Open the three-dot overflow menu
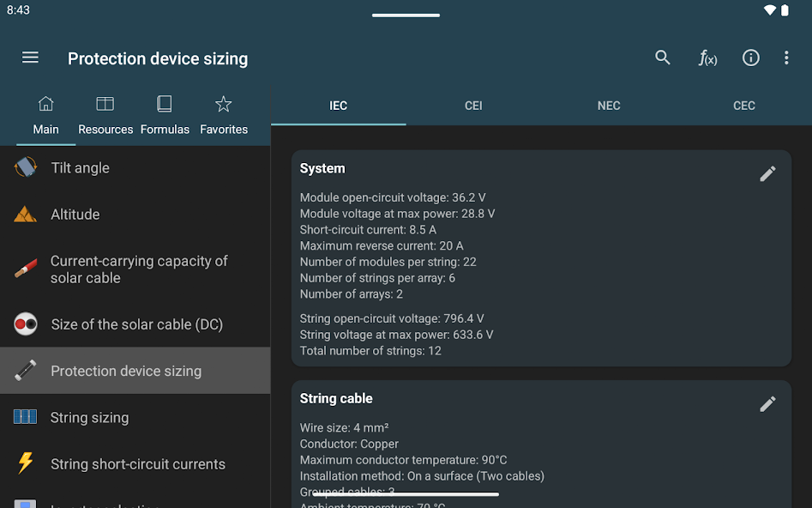The width and height of the screenshot is (812, 508). (786, 57)
